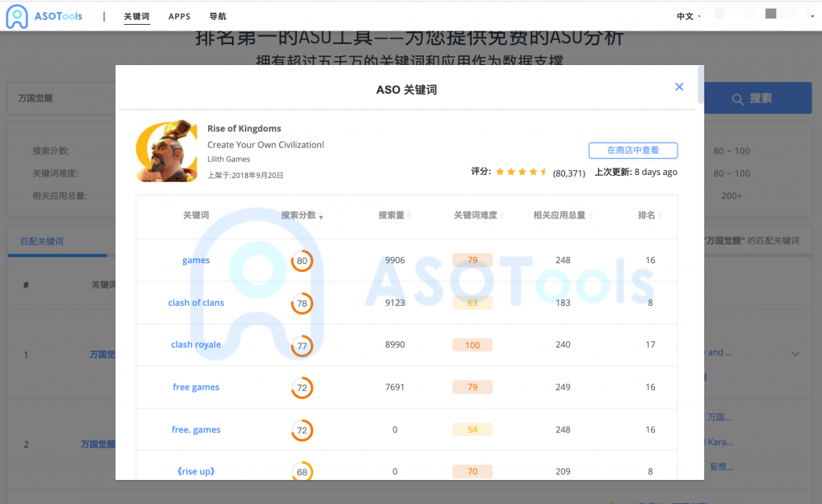The width and height of the screenshot is (822, 504).
Task: Click the rank 17 for clash royale
Action: pos(650,345)
